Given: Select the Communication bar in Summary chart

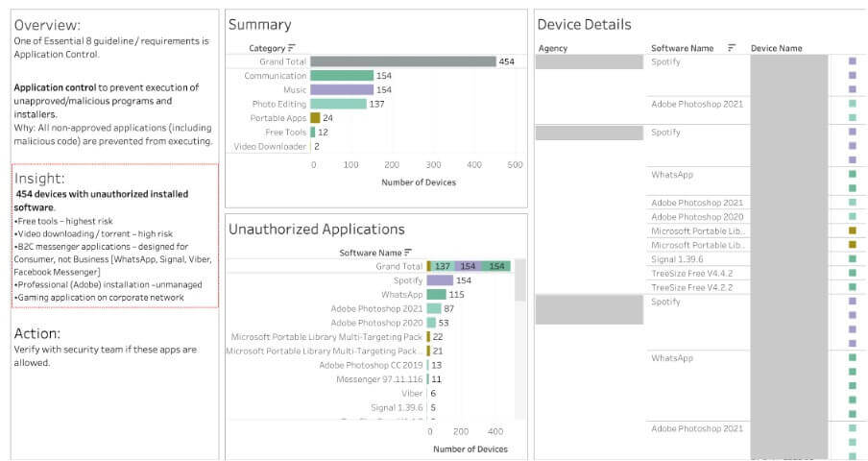Looking at the screenshot, I should tap(342, 75).
